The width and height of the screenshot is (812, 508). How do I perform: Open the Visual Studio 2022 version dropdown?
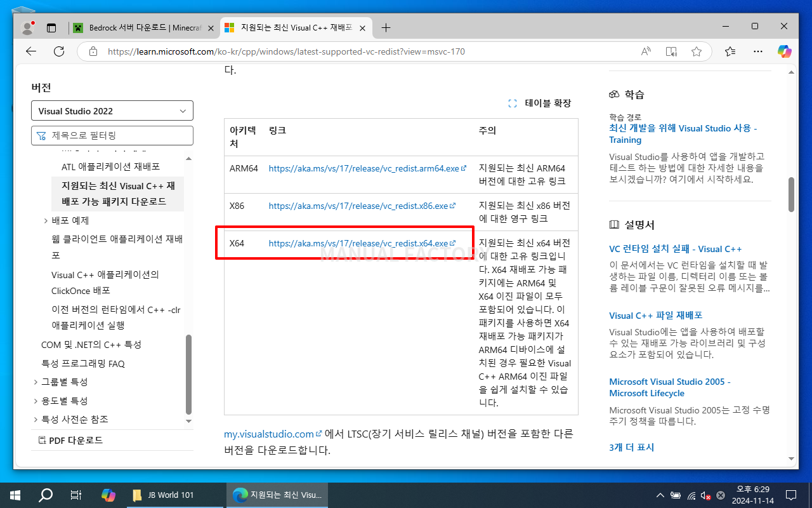point(112,110)
